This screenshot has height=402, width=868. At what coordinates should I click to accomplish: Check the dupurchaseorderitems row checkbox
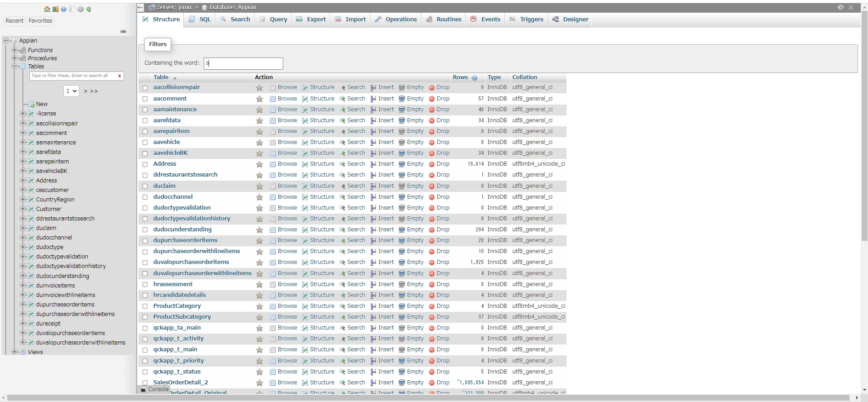(145, 241)
